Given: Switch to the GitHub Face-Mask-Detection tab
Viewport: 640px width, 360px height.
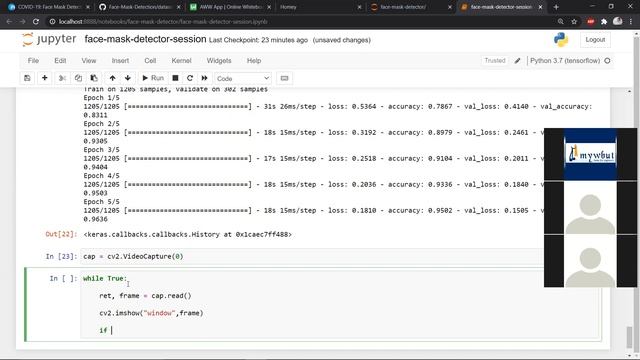Looking at the screenshot, I should point(138,7).
